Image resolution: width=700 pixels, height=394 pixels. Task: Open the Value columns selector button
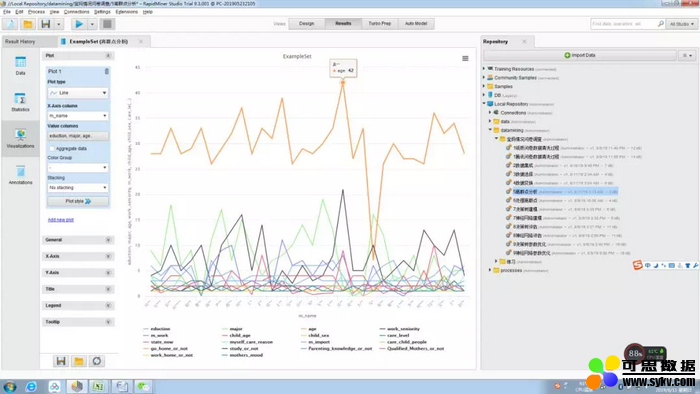[78, 136]
